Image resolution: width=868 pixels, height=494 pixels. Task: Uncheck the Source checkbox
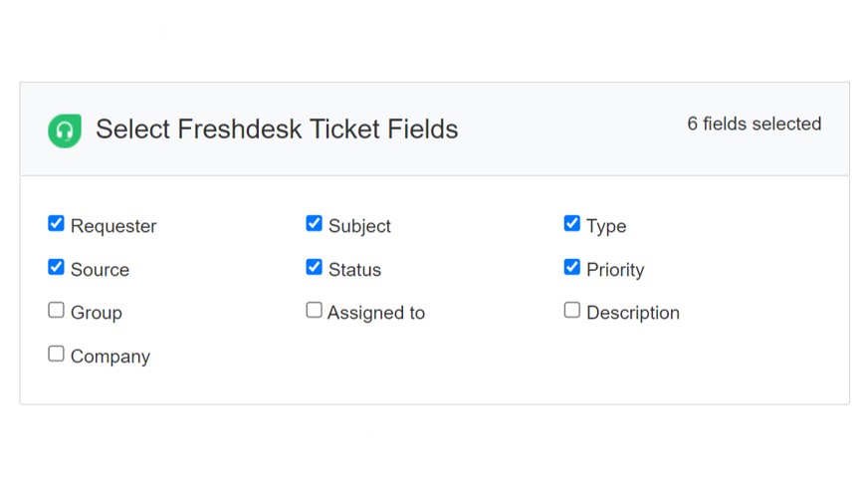[57, 267]
